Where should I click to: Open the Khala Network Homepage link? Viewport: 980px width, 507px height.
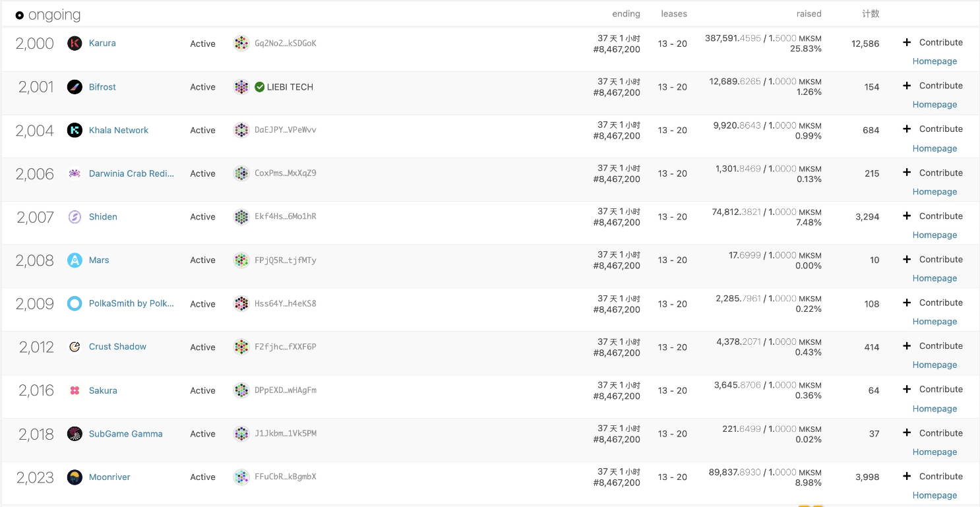934,148
